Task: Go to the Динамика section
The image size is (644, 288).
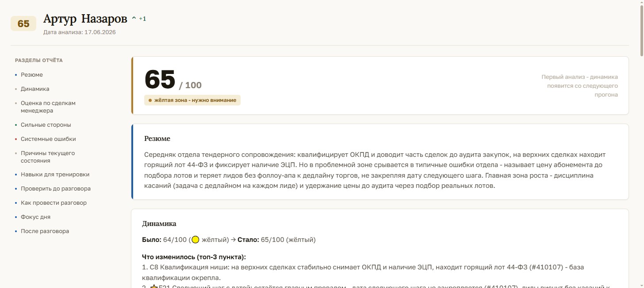Action: (x=35, y=89)
